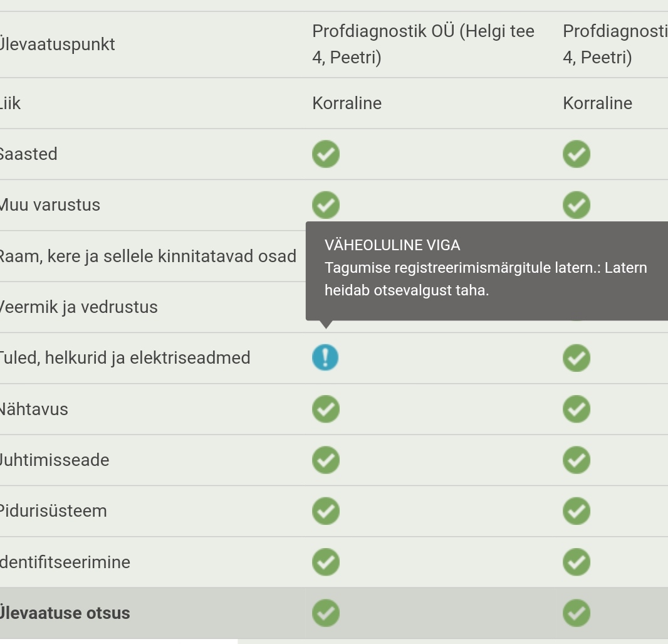The width and height of the screenshot is (668, 644).
Task: Select Muu varustus checkmark in second inspection column
Action: pyautogui.click(x=576, y=205)
